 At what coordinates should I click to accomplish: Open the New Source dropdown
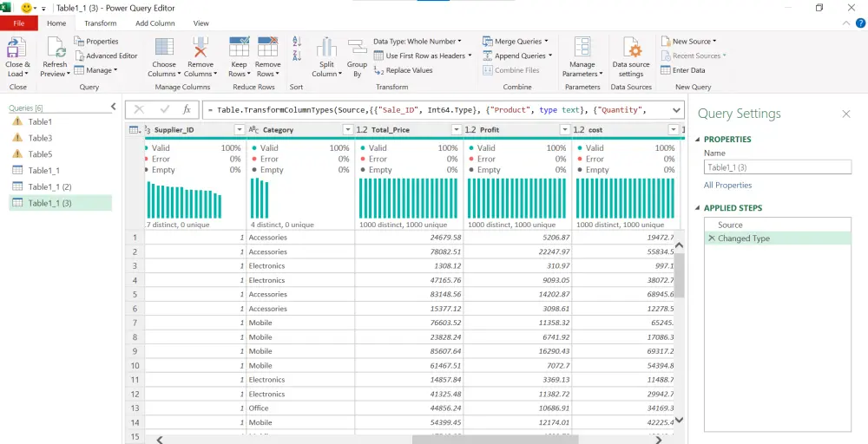(688, 42)
